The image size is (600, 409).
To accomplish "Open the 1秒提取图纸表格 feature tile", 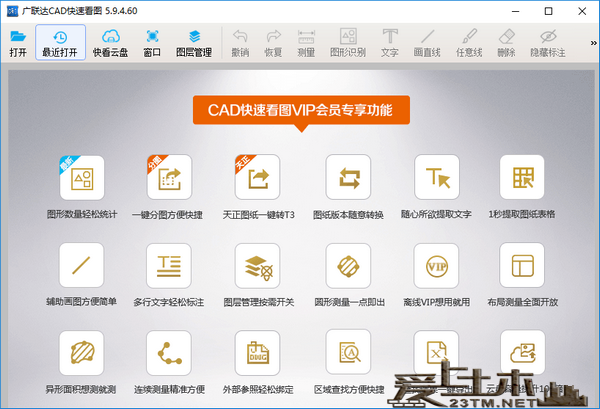I will coord(522,177).
